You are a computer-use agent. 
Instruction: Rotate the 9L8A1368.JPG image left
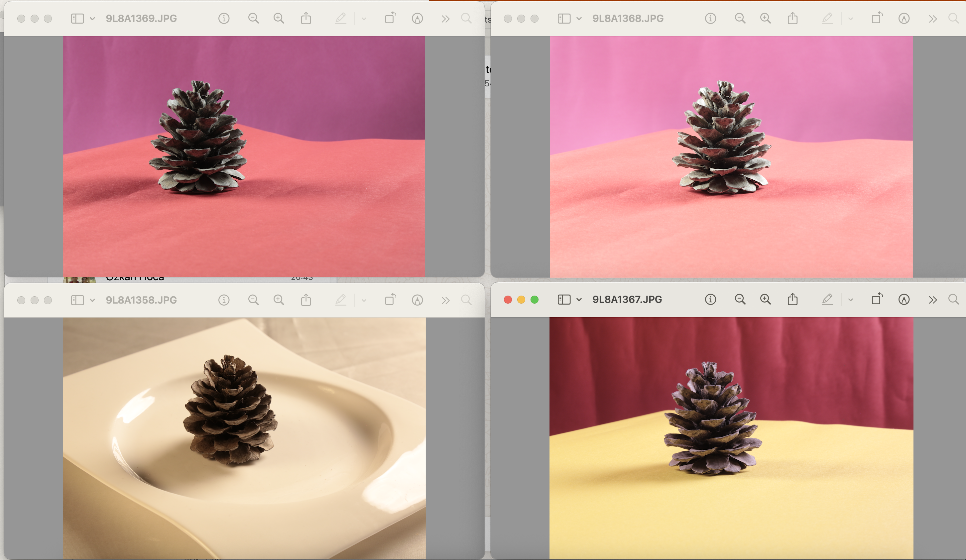pos(877,18)
